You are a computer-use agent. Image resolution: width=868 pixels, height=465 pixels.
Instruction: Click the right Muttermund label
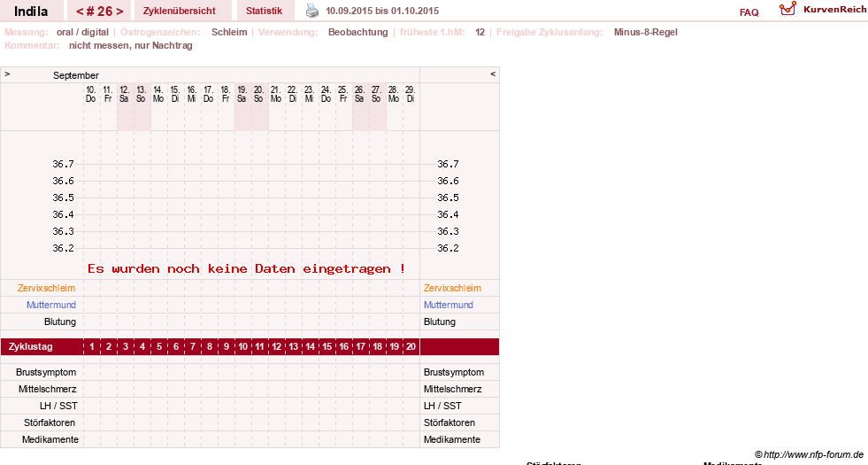click(x=449, y=305)
